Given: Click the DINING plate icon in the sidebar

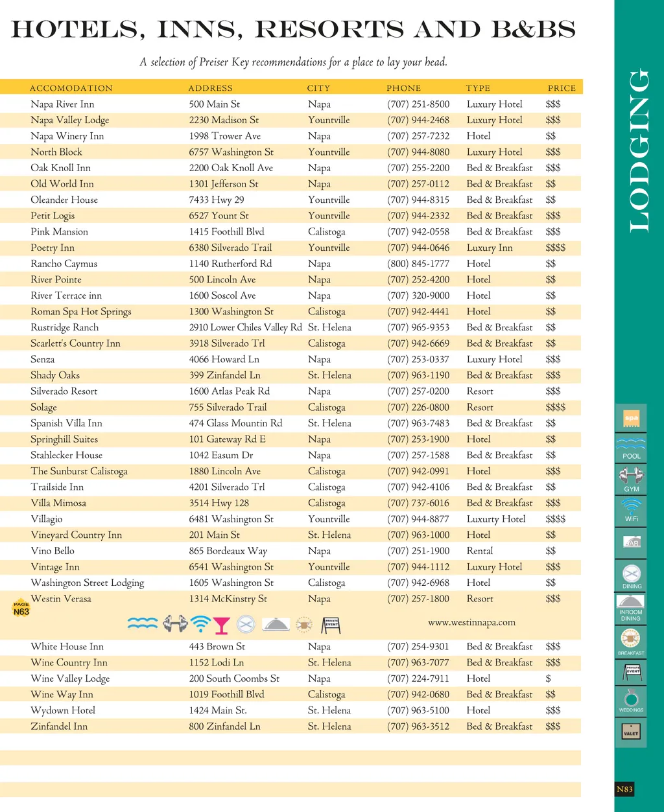Looking at the screenshot, I should tap(631, 575).
